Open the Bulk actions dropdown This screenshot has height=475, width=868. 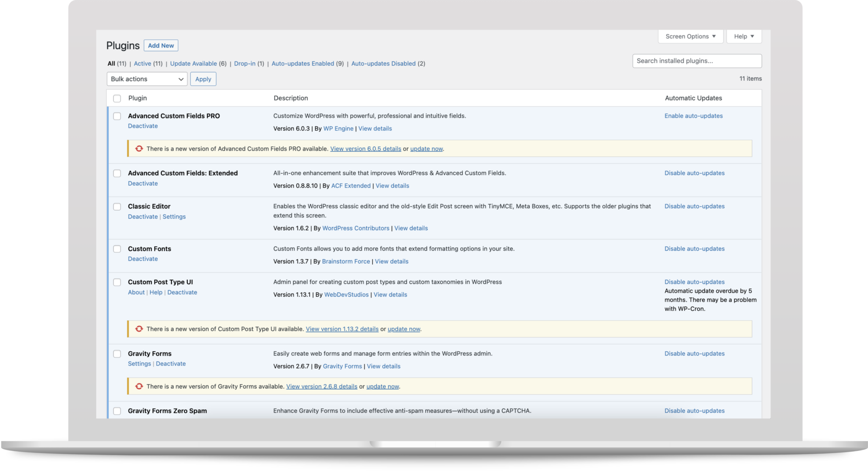click(x=147, y=79)
